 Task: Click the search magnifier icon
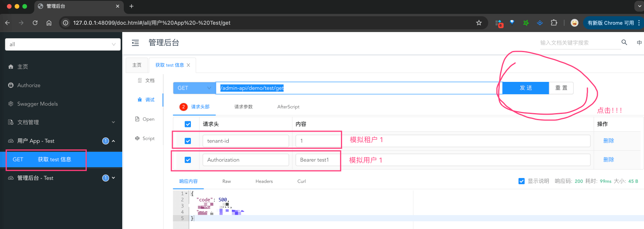624,42
